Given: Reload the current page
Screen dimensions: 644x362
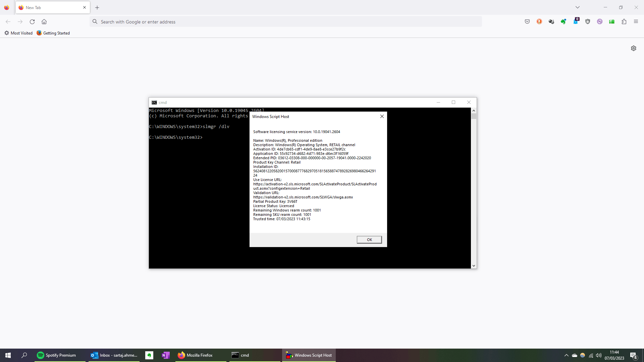Looking at the screenshot, I should point(32,21).
